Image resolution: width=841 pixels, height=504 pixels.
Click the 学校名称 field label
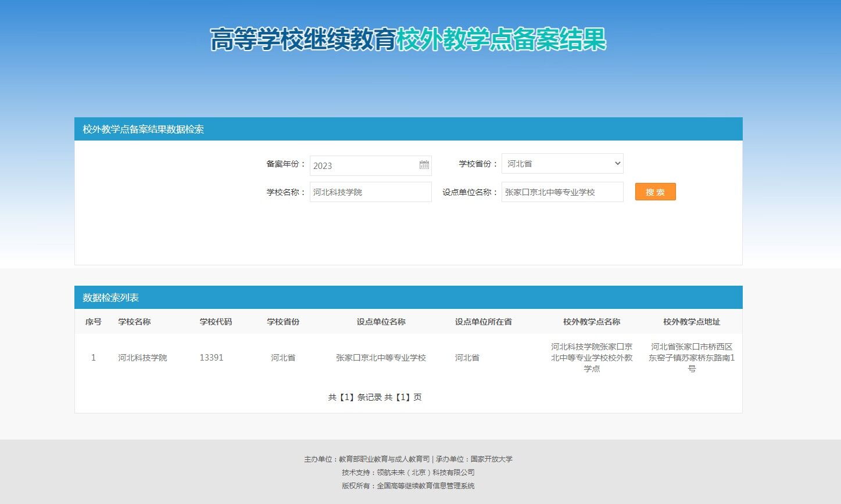pos(286,192)
